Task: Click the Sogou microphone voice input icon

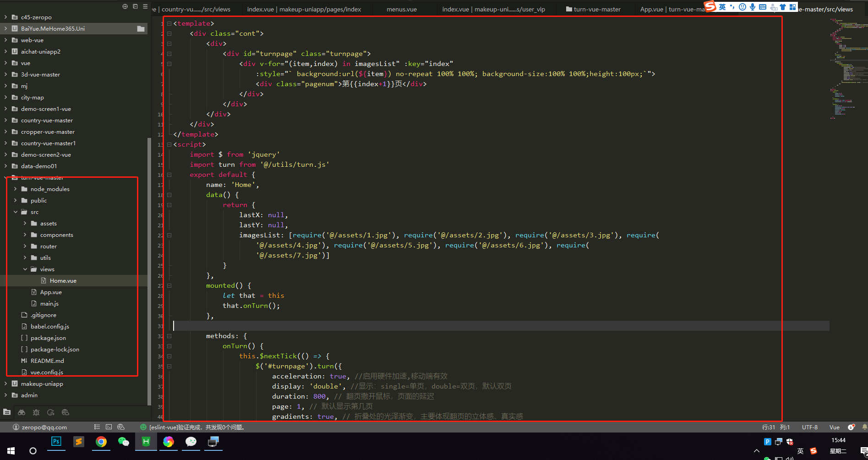Action: coord(753,7)
